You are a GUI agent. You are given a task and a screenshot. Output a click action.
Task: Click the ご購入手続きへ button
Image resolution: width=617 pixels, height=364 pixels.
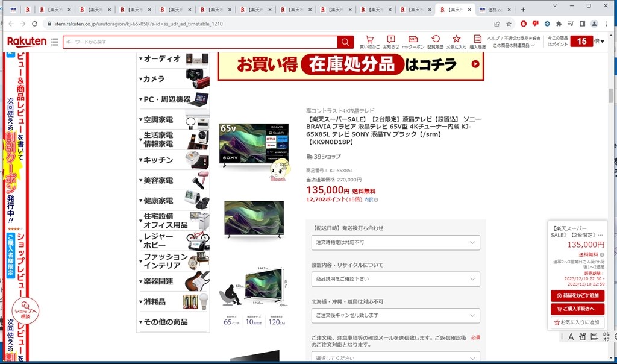click(577, 309)
